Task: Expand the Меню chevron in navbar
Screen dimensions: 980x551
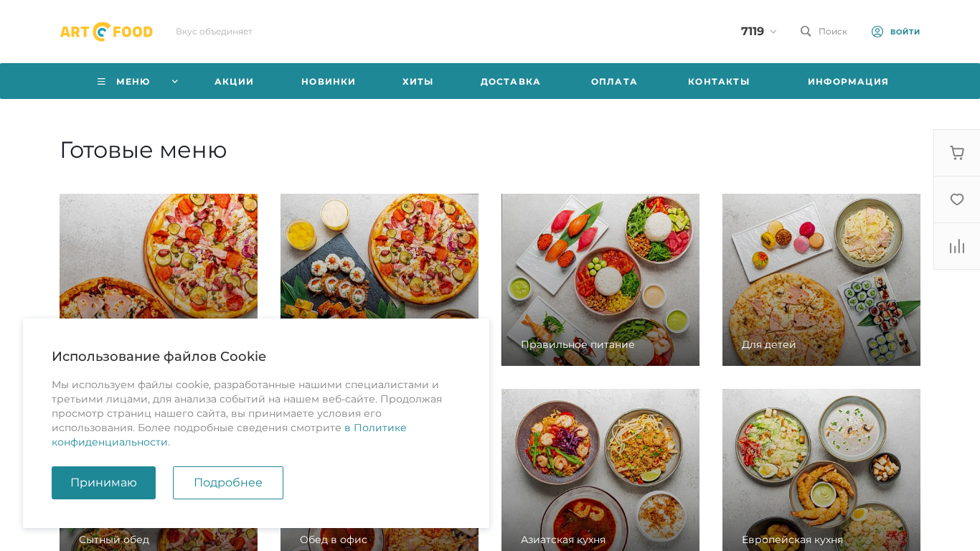Action: pyautogui.click(x=174, y=82)
